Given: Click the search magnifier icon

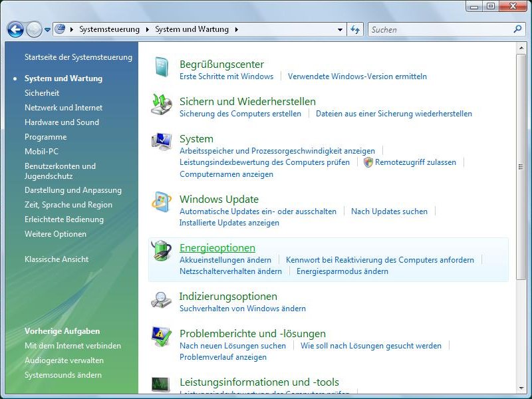Looking at the screenshot, I should [517, 29].
